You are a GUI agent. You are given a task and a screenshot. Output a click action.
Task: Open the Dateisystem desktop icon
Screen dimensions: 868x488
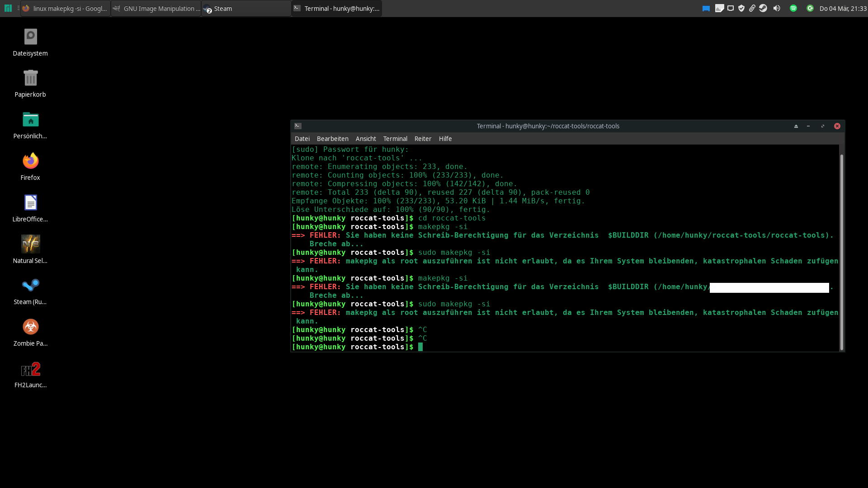point(30,37)
